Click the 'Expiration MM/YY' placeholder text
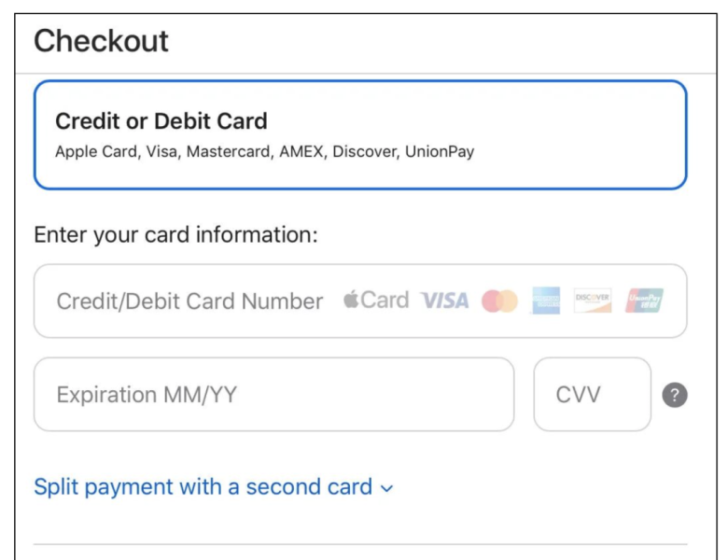 click(x=147, y=395)
